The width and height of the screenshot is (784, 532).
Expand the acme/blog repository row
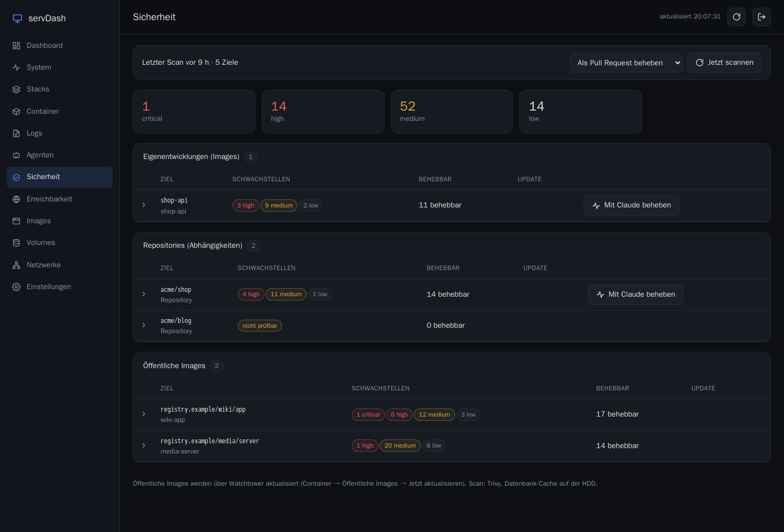144,326
